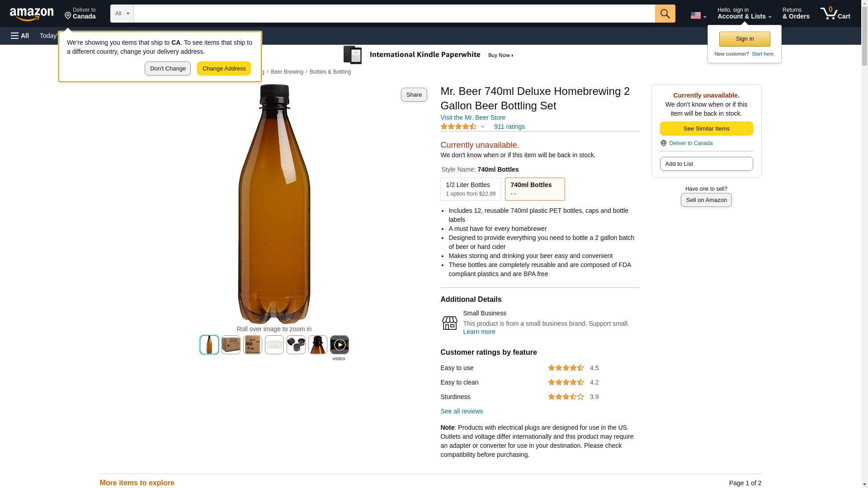Screen dimensions: 868x488
Task: Click the Deliver to Canada location icon
Action: pyautogui.click(x=664, y=143)
